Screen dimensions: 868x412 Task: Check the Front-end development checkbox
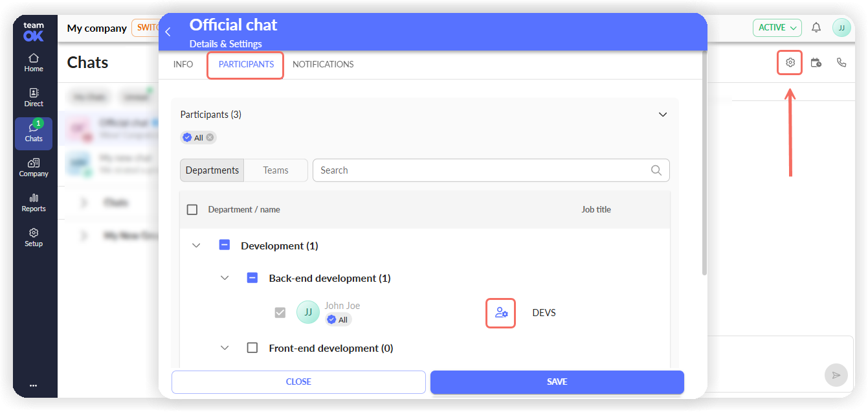(252, 348)
